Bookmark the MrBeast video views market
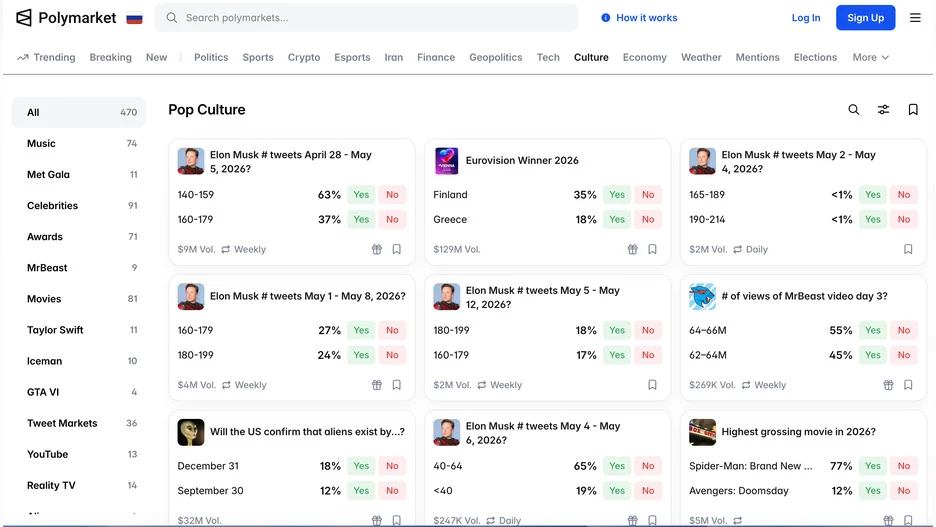 click(908, 385)
